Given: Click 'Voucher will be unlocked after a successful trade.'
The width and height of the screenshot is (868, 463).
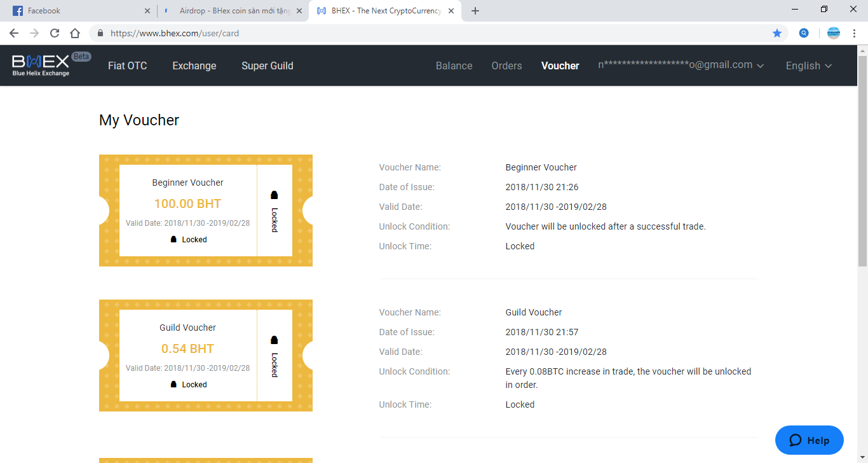Looking at the screenshot, I should click(x=606, y=226).
